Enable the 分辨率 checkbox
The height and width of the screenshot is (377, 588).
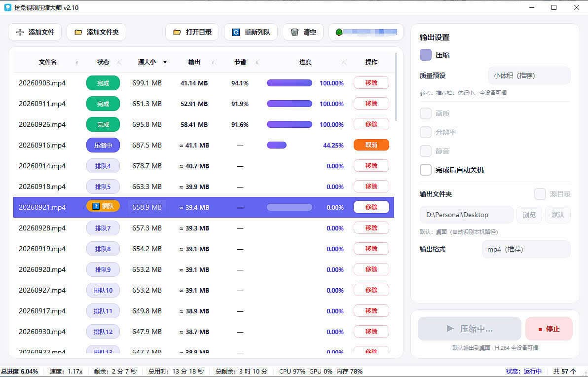pyautogui.click(x=426, y=132)
